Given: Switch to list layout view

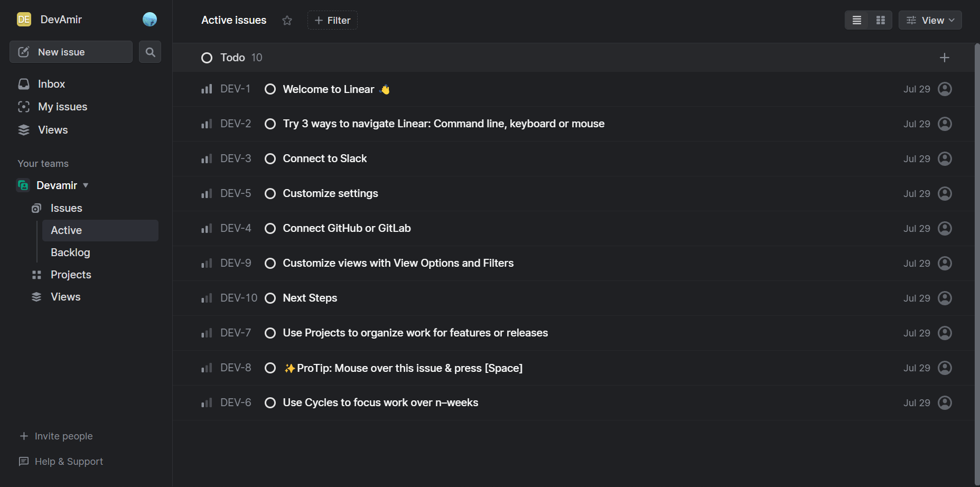Looking at the screenshot, I should (x=857, y=20).
